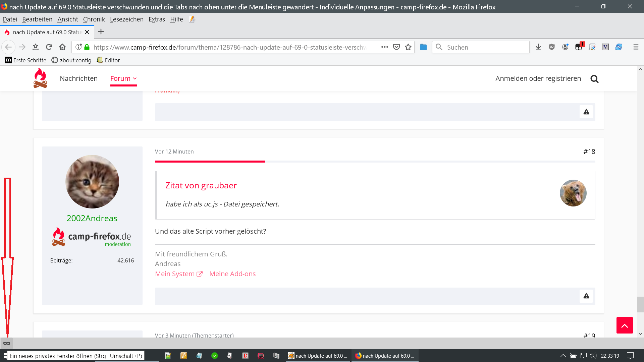Open private window mask icon in status bar

[x=6, y=343]
